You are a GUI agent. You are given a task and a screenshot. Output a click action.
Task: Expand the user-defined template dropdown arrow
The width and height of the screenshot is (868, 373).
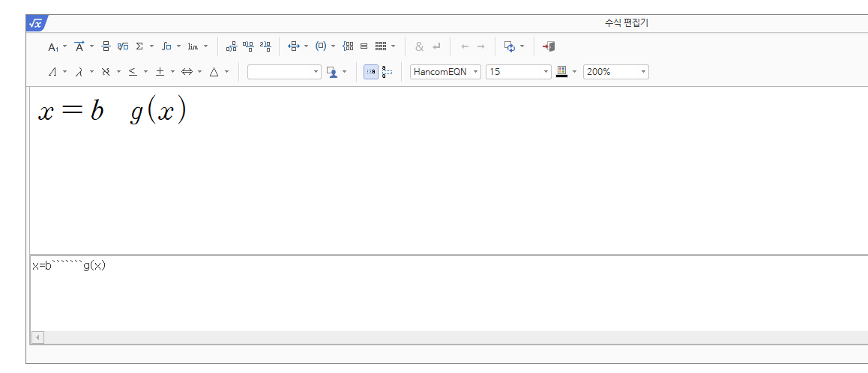345,72
